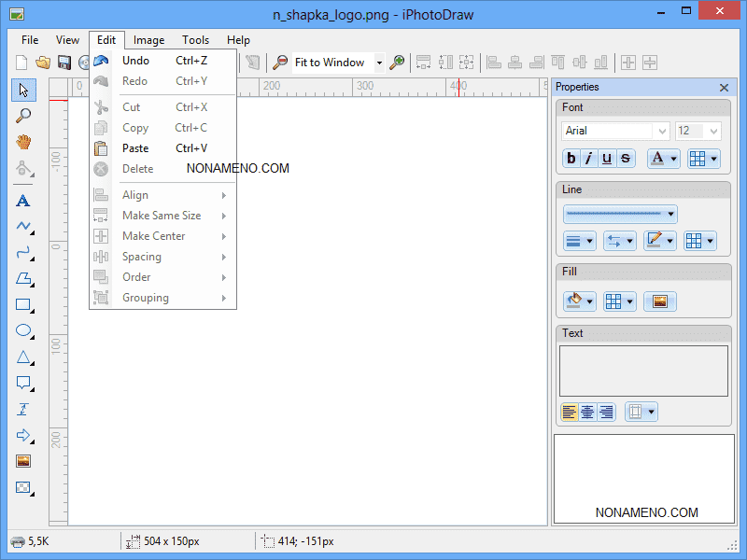Image resolution: width=747 pixels, height=560 pixels.
Task: Open the Image menu
Action: click(x=148, y=40)
